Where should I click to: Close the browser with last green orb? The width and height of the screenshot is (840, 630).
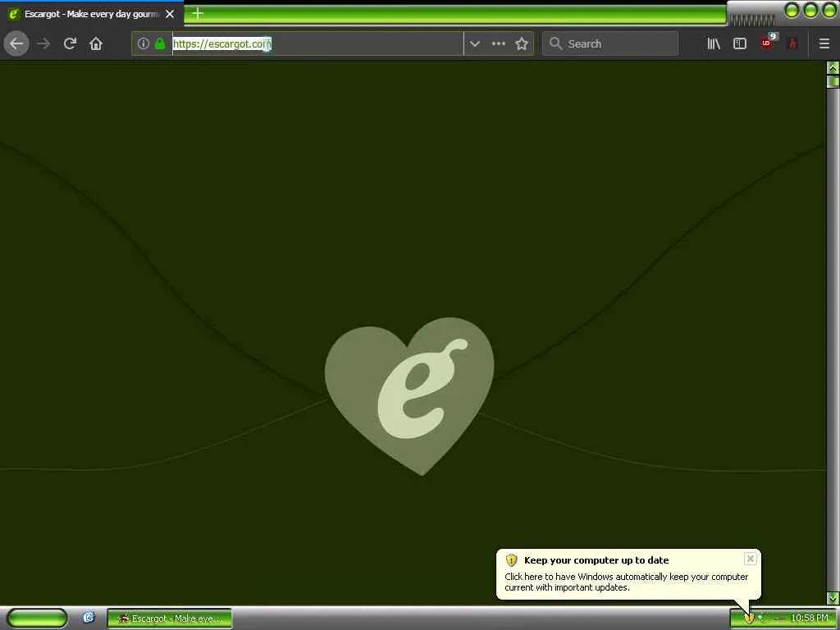829,10
